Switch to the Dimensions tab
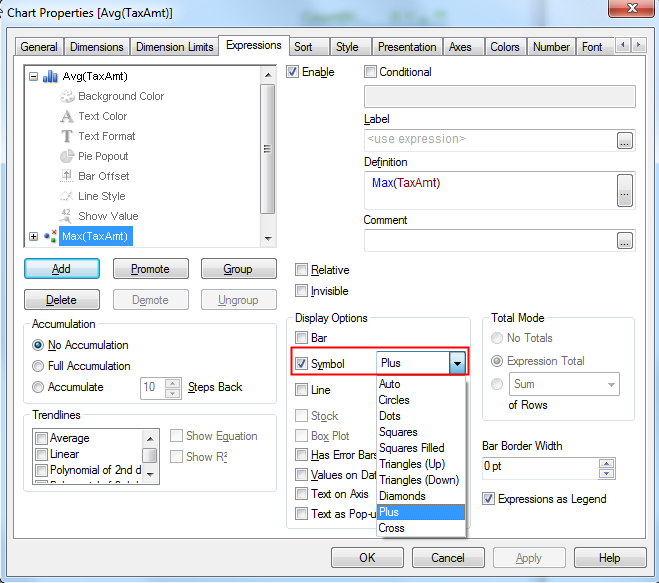This screenshot has width=659, height=583. tap(97, 47)
